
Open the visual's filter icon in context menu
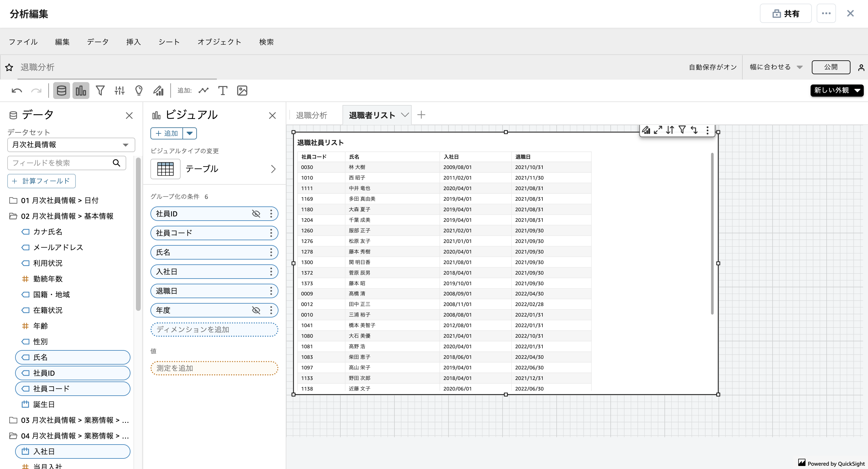coord(682,130)
